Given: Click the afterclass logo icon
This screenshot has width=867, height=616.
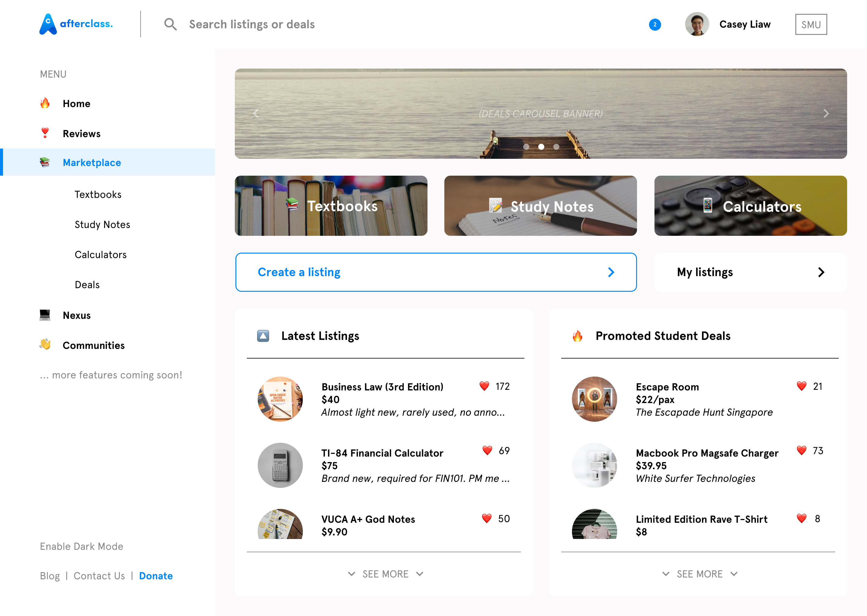Looking at the screenshot, I should (x=48, y=24).
